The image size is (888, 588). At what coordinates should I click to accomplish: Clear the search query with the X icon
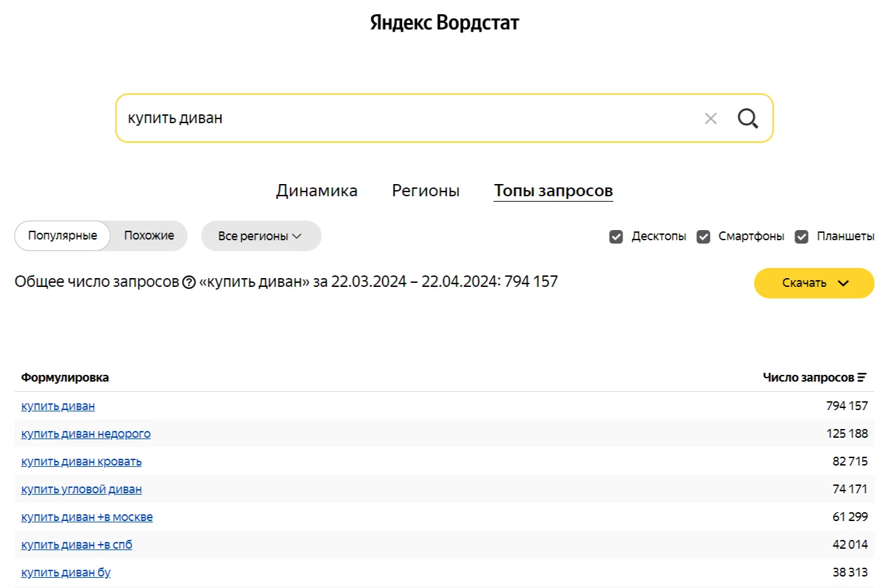tap(711, 119)
